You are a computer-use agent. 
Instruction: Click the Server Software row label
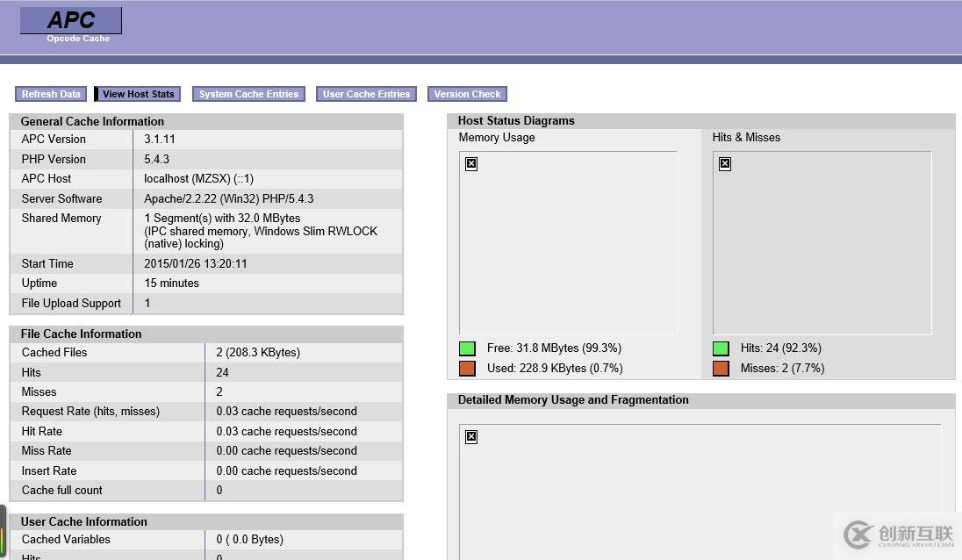point(62,198)
